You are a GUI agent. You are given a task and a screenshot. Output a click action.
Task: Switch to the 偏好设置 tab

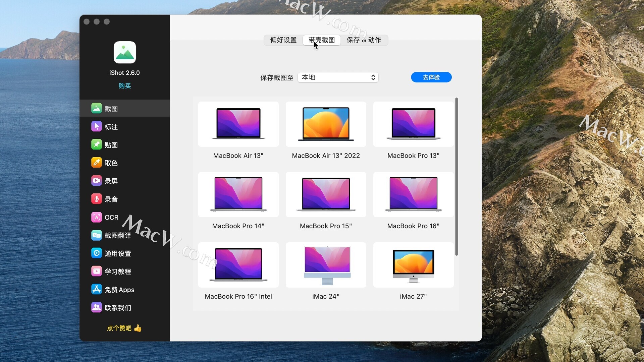pos(283,40)
